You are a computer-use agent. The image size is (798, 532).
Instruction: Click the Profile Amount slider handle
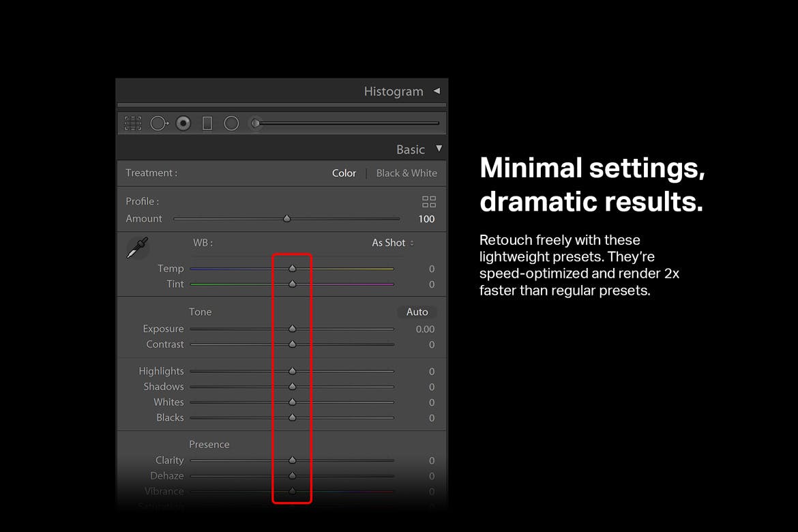point(286,219)
